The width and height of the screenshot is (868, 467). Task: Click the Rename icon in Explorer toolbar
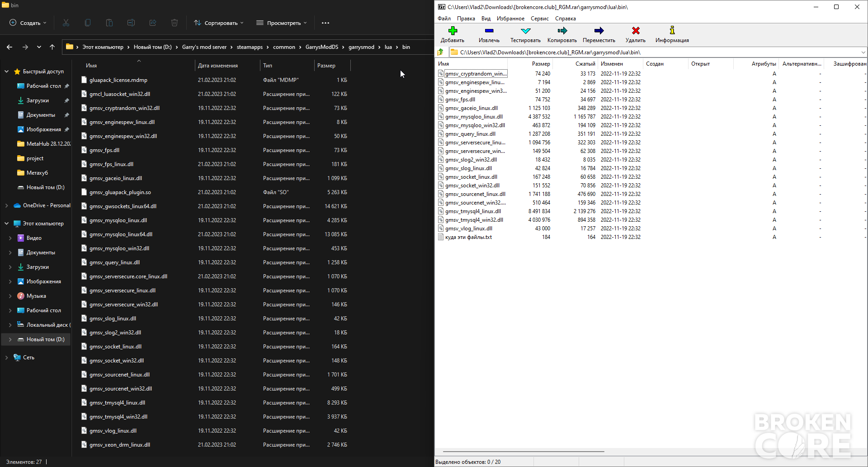point(131,23)
